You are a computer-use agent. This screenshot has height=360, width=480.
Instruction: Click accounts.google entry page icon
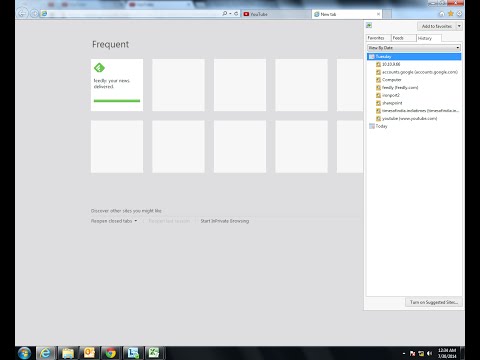[378, 72]
